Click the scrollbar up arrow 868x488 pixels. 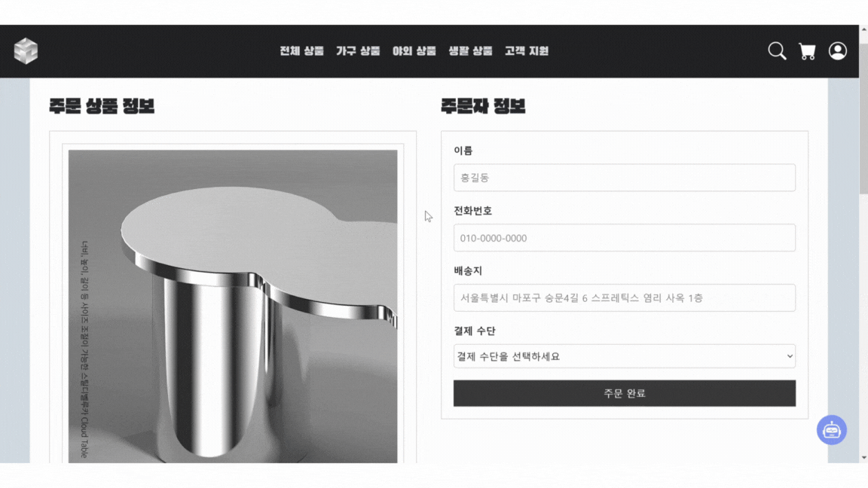pyautogui.click(x=863, y=29)
